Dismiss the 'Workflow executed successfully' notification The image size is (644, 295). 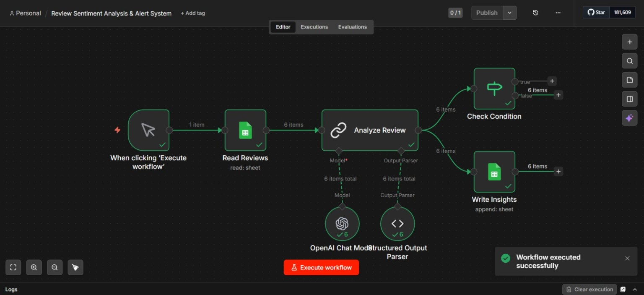[x=627, y=258]
